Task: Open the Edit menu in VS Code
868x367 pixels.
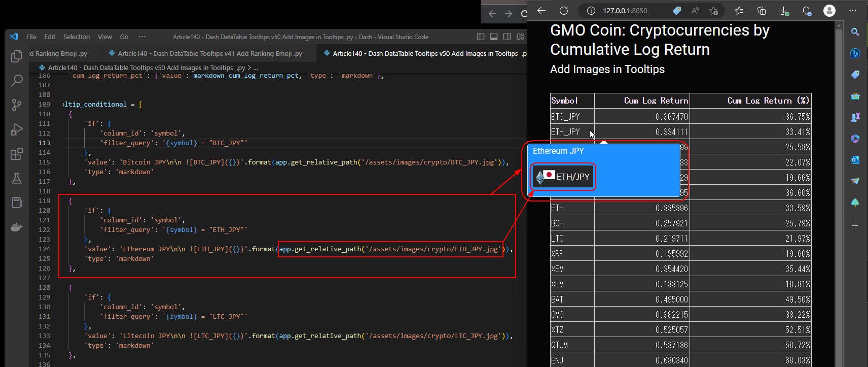Action: (50, 37)
